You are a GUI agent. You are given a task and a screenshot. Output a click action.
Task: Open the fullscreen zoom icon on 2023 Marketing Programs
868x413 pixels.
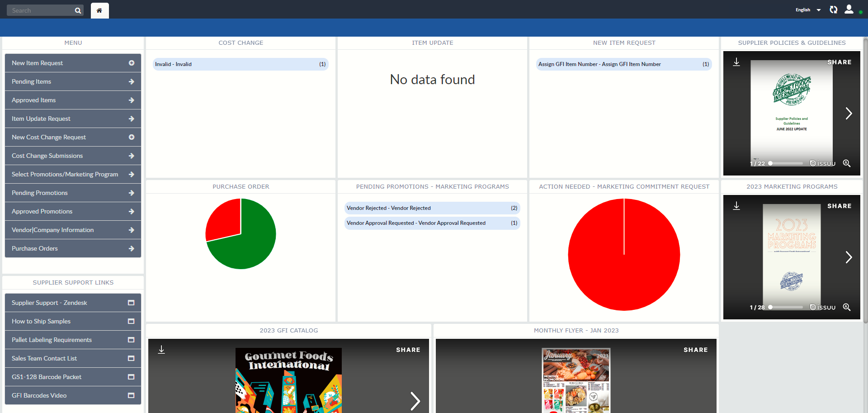847,307
